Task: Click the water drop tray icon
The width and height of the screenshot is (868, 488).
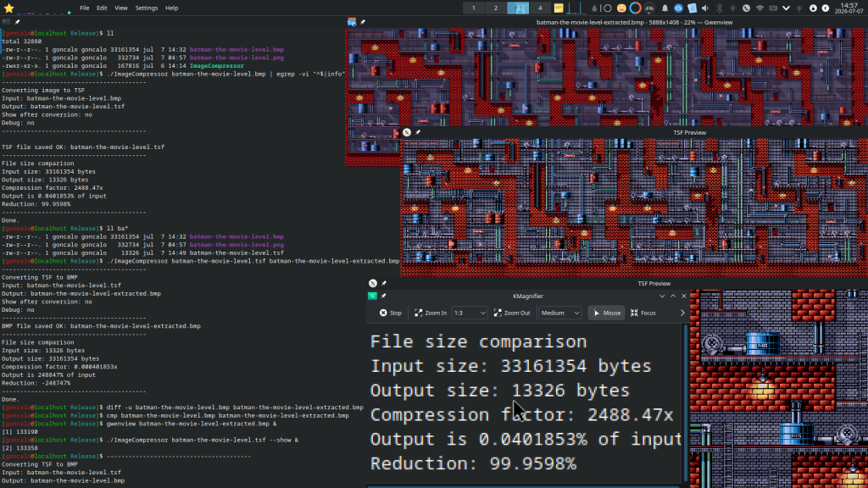Action: point(594,8)
